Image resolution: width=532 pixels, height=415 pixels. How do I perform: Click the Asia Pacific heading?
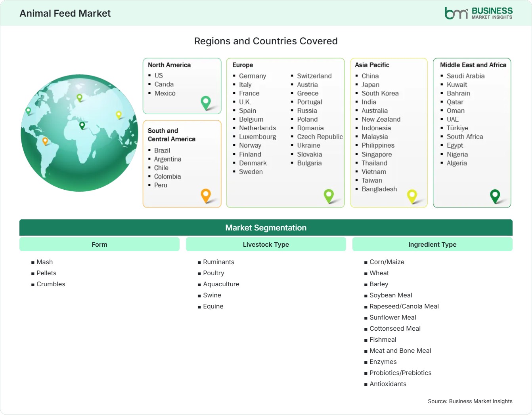pos(372,65)
